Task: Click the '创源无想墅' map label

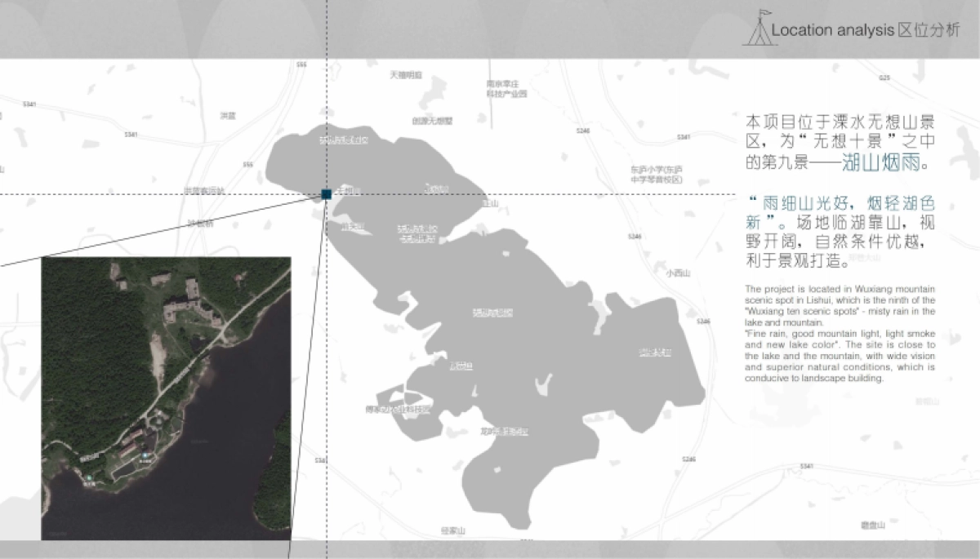Action: 432,121
